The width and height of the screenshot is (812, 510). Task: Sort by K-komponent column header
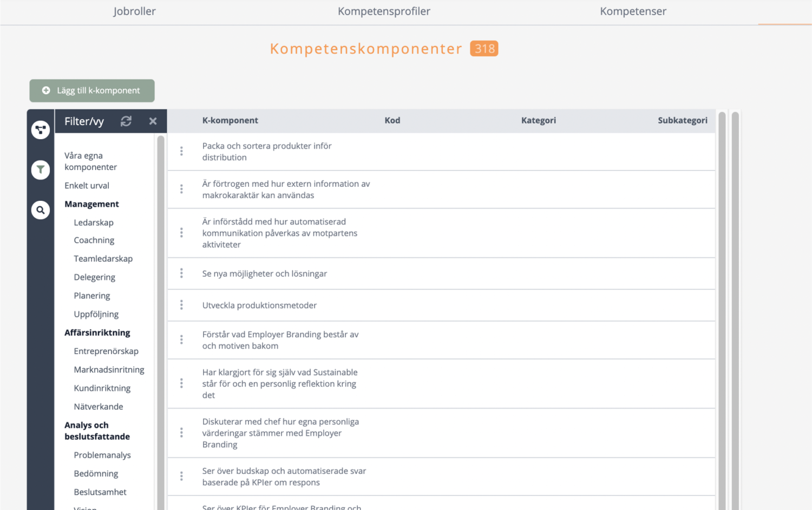coord(230,120)
